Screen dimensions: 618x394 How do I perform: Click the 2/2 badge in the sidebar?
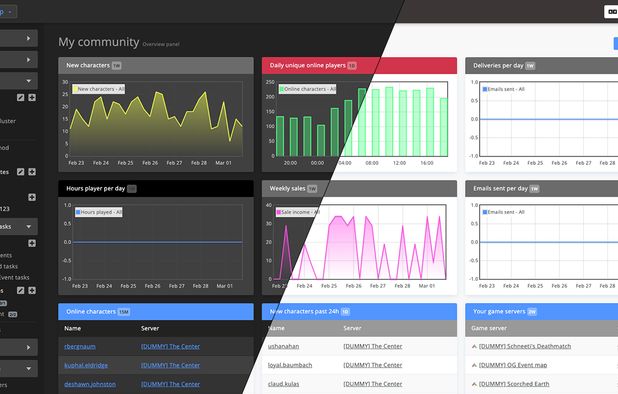pos(13,314)
